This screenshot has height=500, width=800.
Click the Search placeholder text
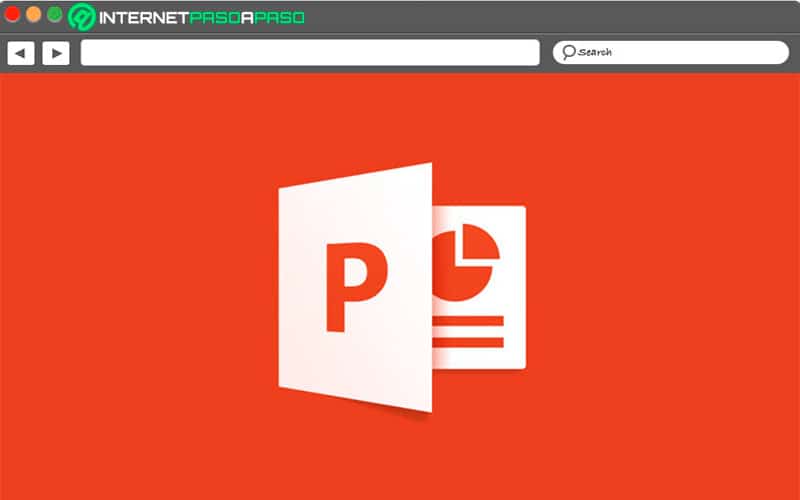(595, 52)
